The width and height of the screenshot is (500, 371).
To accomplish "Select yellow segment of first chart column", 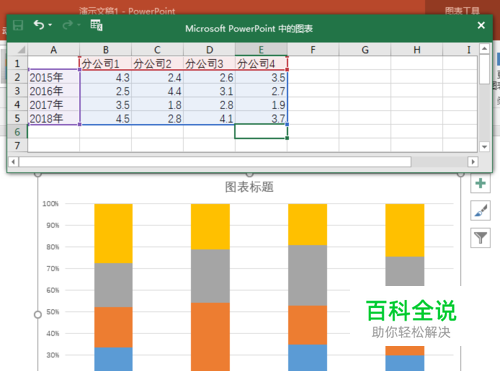I will point(113,233).
